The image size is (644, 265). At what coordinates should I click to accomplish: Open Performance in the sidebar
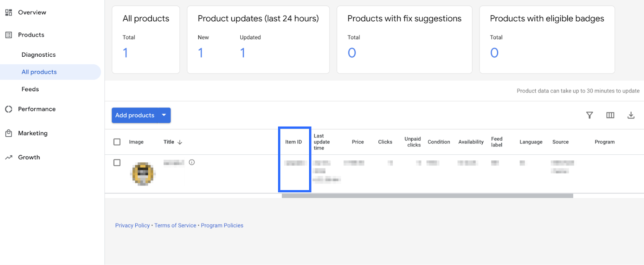point(37,109)
